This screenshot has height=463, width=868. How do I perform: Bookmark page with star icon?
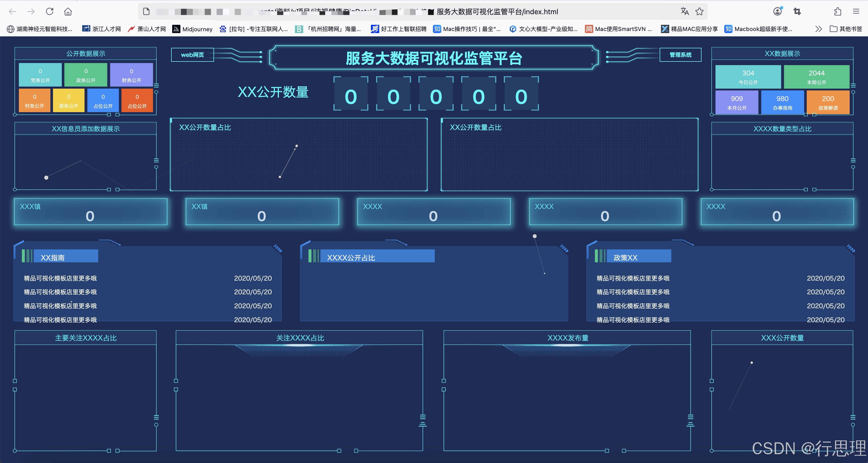pos(699,11)
